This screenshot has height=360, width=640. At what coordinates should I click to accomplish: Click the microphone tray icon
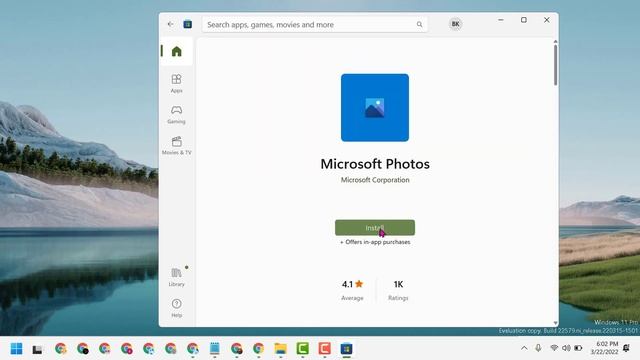tap(538, 348)
